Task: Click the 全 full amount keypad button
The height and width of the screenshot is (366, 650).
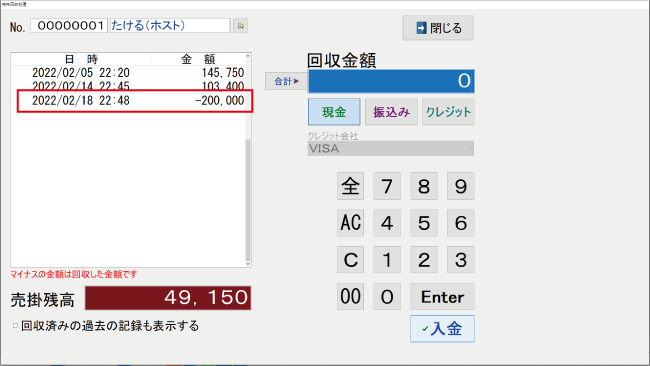Action: tap(351, 186)
